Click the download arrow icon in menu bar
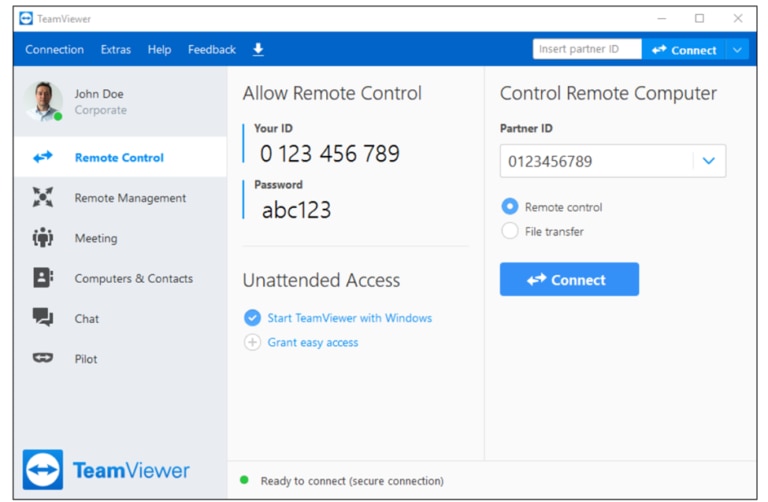The height and width of the screenshot is (502, 768). point(258,49)
